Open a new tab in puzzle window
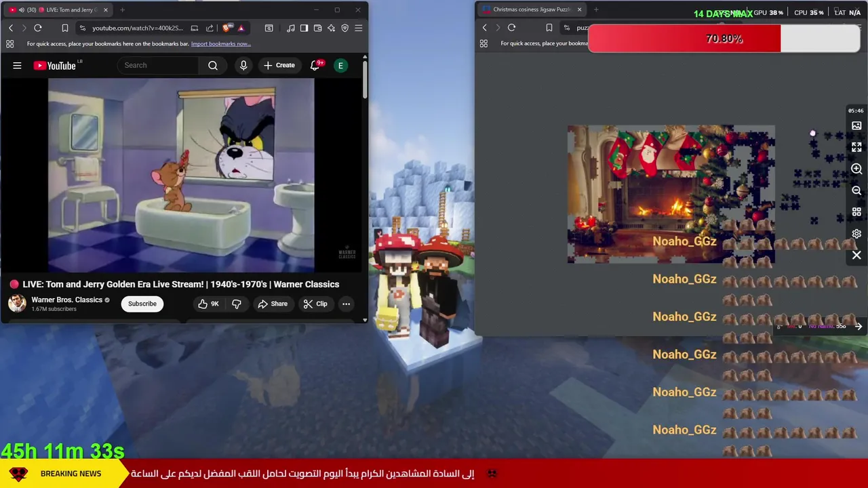The width and height of the screenshot is (868, 488). click(x=596, y=9)
